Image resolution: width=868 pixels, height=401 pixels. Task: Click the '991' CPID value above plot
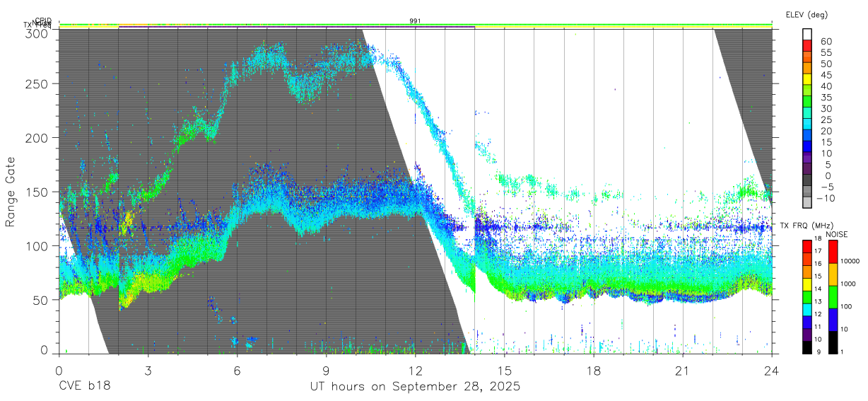click(x=416, y=21)
